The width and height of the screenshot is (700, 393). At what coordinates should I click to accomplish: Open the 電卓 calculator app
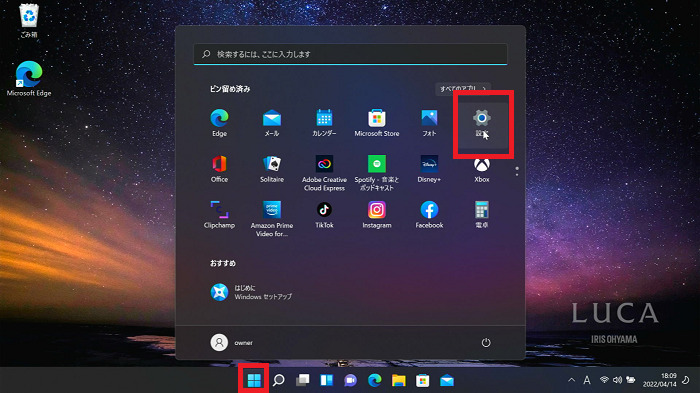[482, 215]
